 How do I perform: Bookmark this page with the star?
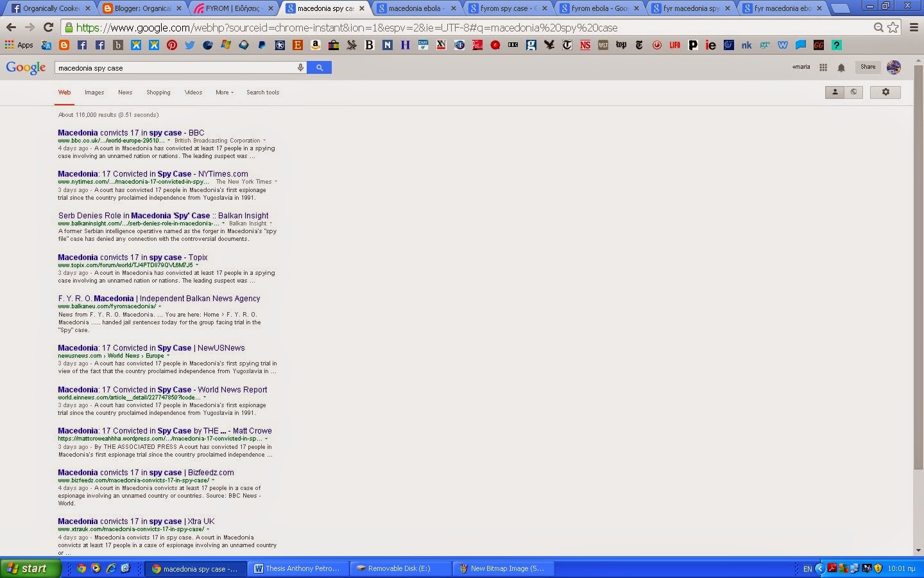click(x=893, y=28)
